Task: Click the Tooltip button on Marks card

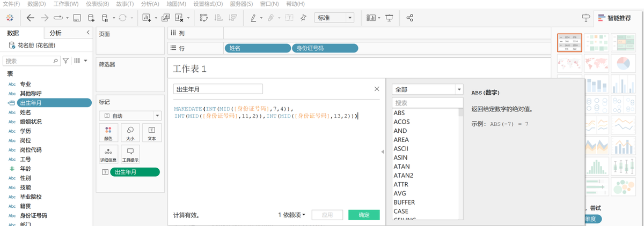Action: tap(130, 155)
